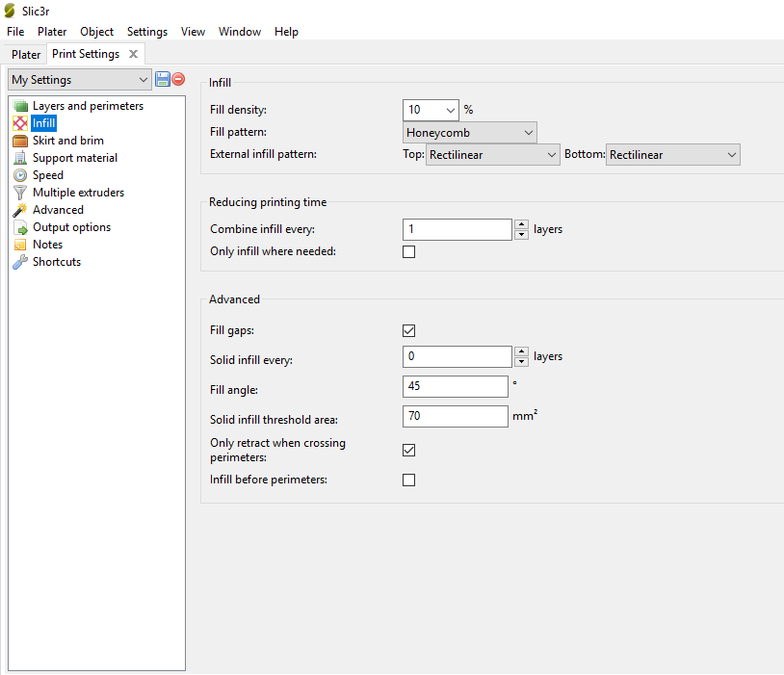
Task: Disable Only retract when crossing perimeters
Action: pos(408,450)
